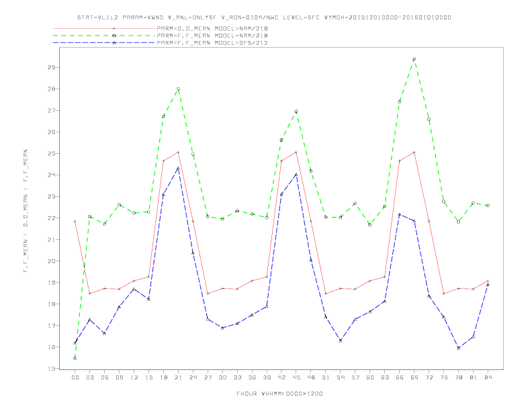
Task: Click y-axis tick label 23
Action: (51, 196)
